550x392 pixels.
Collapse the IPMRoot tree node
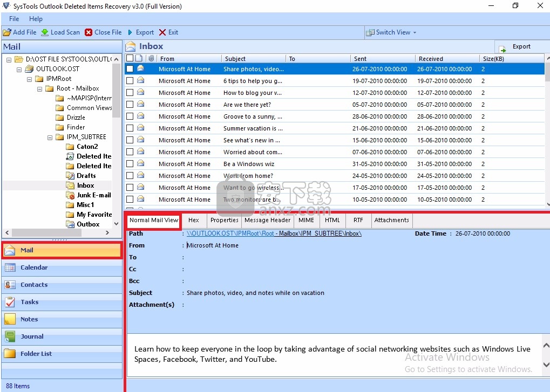click(30, 79)
